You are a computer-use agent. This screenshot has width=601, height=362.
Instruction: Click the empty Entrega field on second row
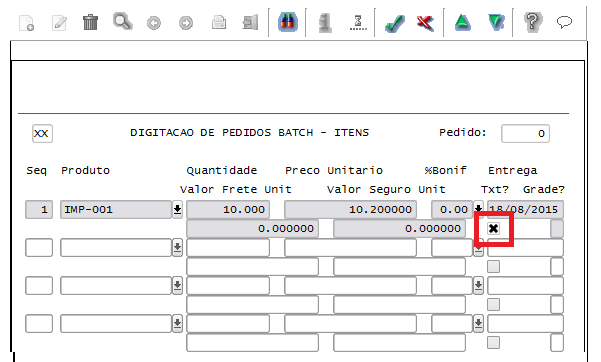525,248
